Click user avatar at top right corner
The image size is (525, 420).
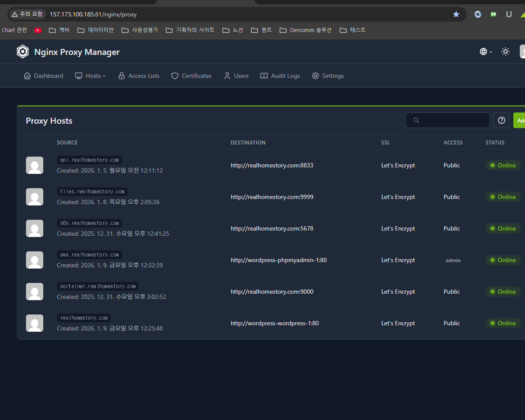click(522, 51)
